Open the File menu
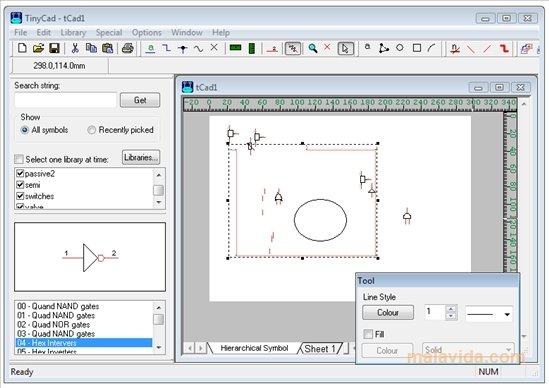 [20, 33]
